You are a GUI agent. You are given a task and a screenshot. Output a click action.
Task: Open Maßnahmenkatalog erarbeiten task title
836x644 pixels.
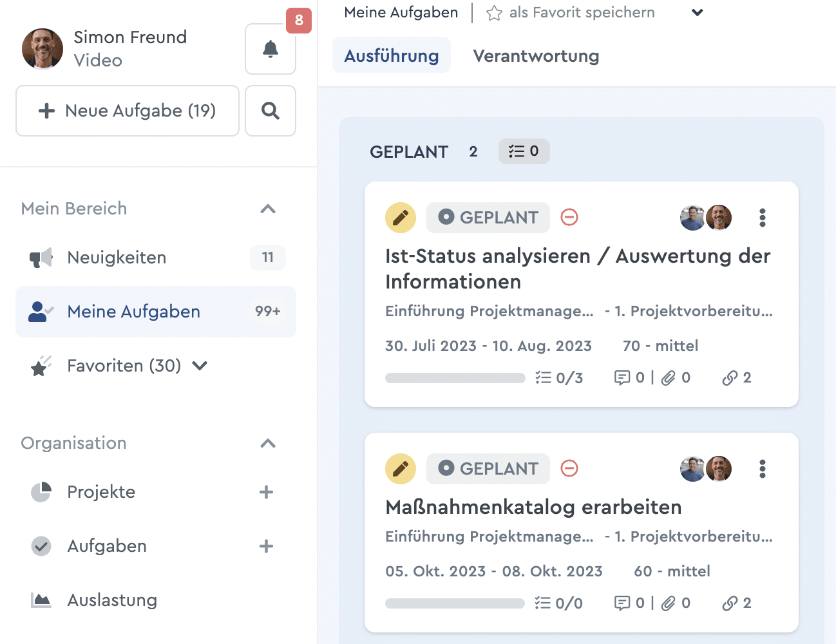pyautogui.click(x=533, y=507)
